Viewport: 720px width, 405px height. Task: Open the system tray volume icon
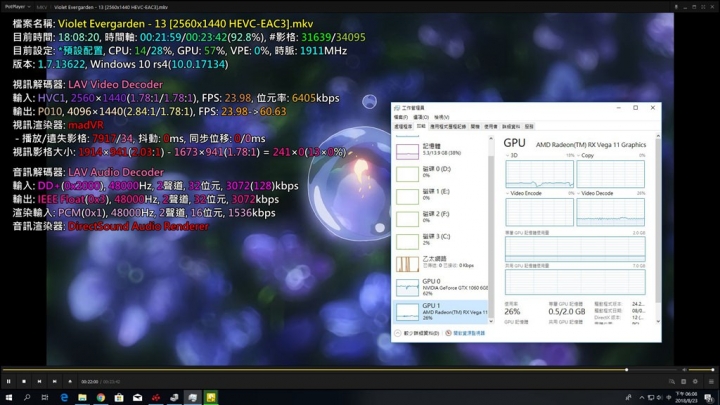659,398
